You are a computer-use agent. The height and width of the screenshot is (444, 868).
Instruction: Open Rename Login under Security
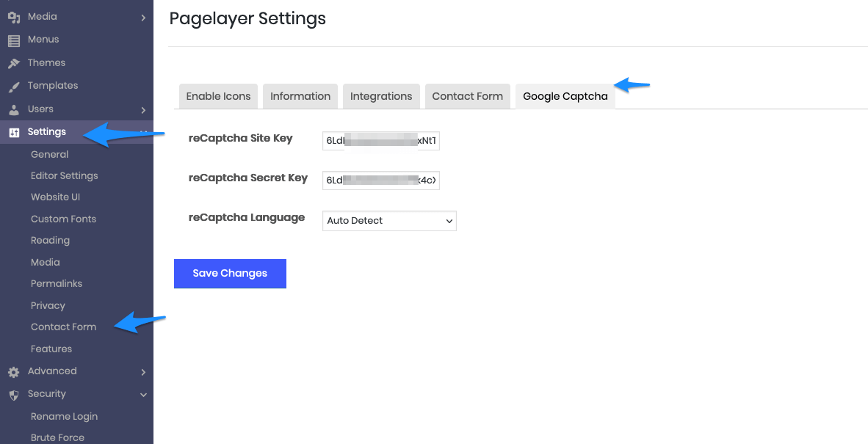point(64,416)
